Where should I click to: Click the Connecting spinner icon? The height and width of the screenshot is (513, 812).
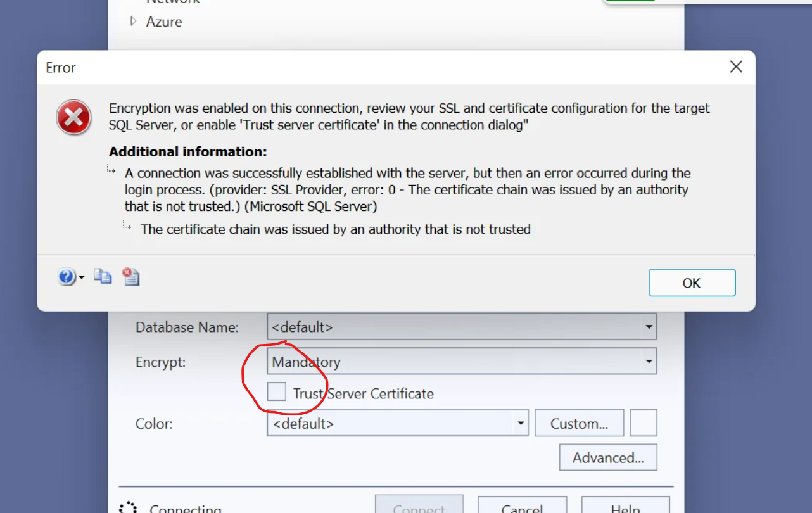click(128, 507)
